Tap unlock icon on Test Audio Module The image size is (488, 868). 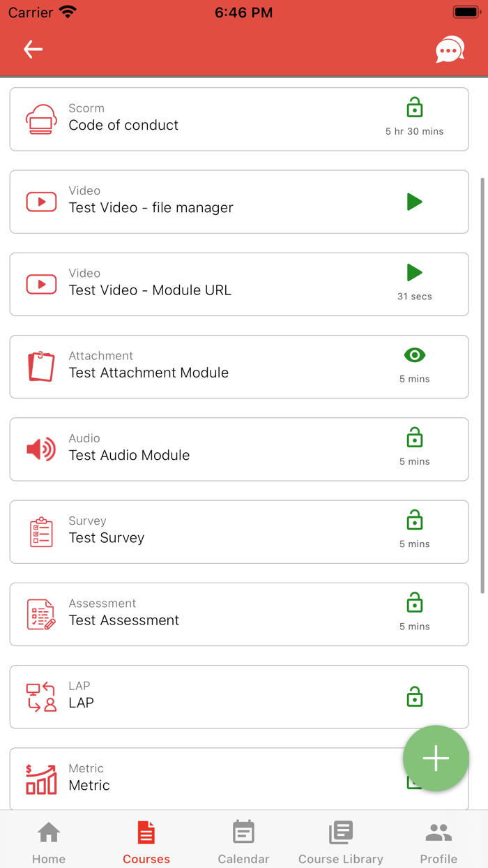(415, 437)
